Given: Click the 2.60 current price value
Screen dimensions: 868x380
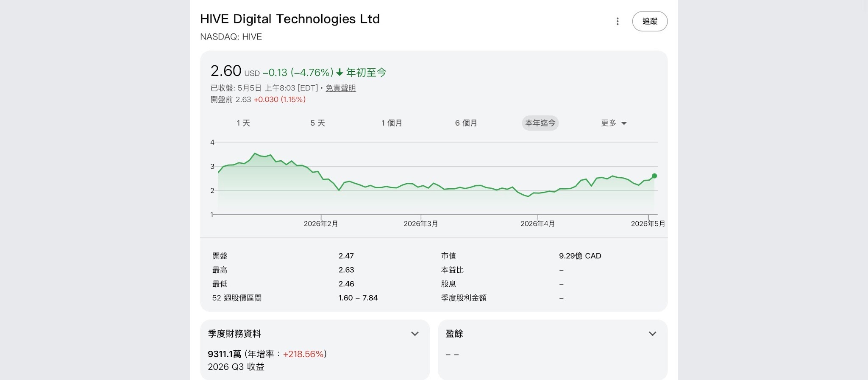Looking at the screenshot, I should (x=226, y=71).
